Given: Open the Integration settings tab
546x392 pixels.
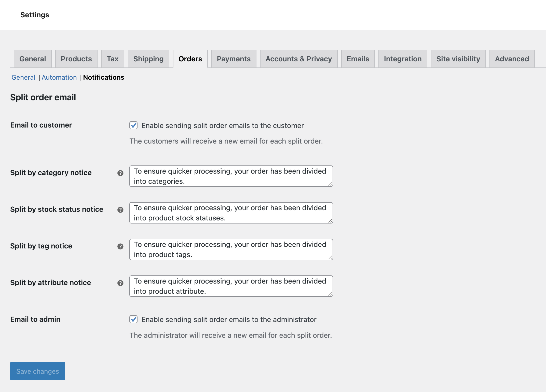Looking at the screenshot, I should point(403,59).
